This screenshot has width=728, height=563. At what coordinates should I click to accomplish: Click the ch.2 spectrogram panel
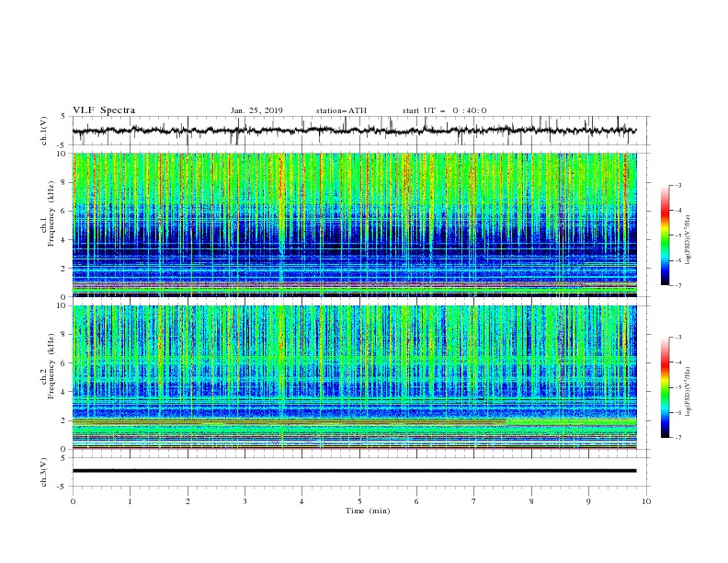[355, 377]
